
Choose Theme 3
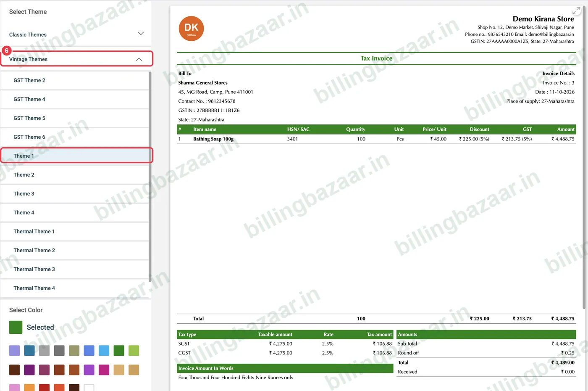[75, 194]
